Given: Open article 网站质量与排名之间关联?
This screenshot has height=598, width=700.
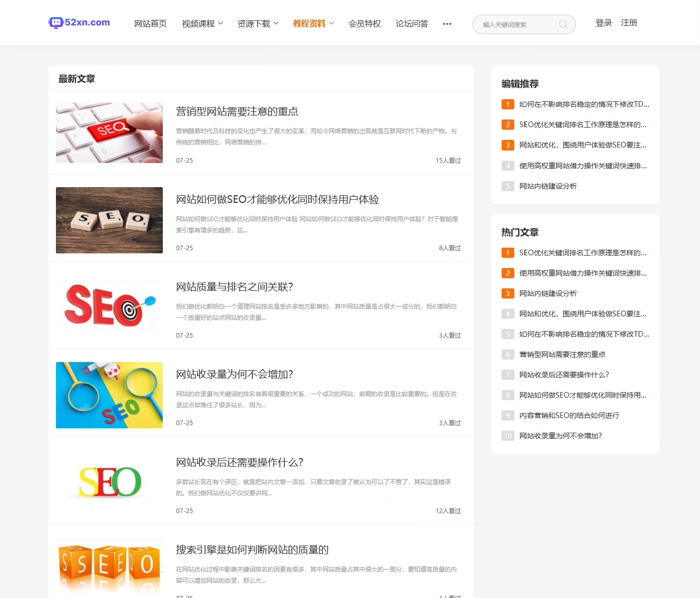Looking at the screenshot, I should pyautogui.click(x=235, y=287).
